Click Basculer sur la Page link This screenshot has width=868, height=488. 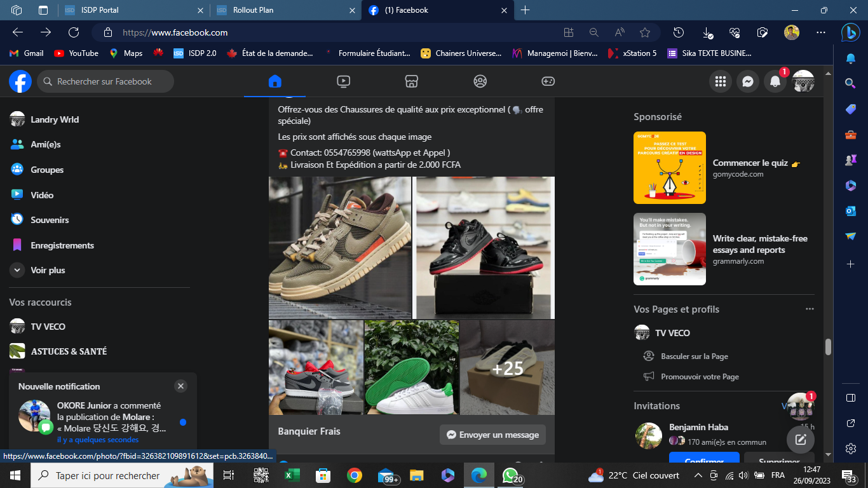tap(694, 356)
